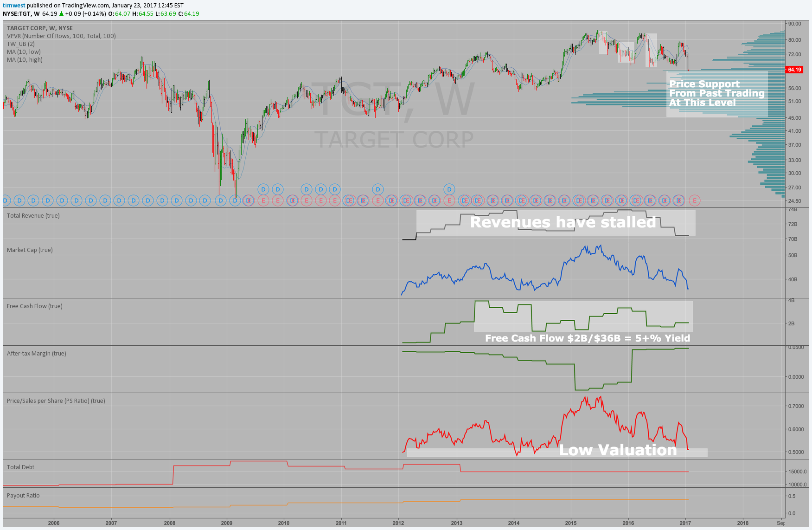This screenshot has height=530, width=812.
Task: Click the 0.0500 margin axis label
Action: coord(796,347)
